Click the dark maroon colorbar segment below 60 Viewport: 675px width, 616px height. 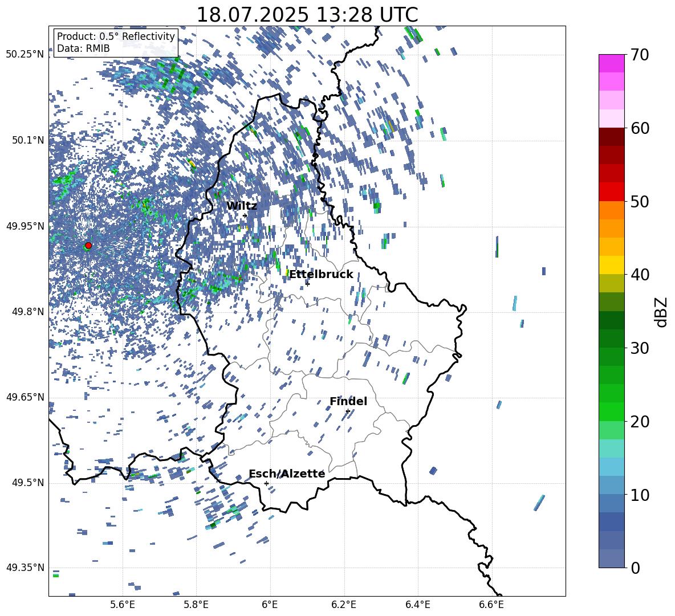tap(611, 137)
